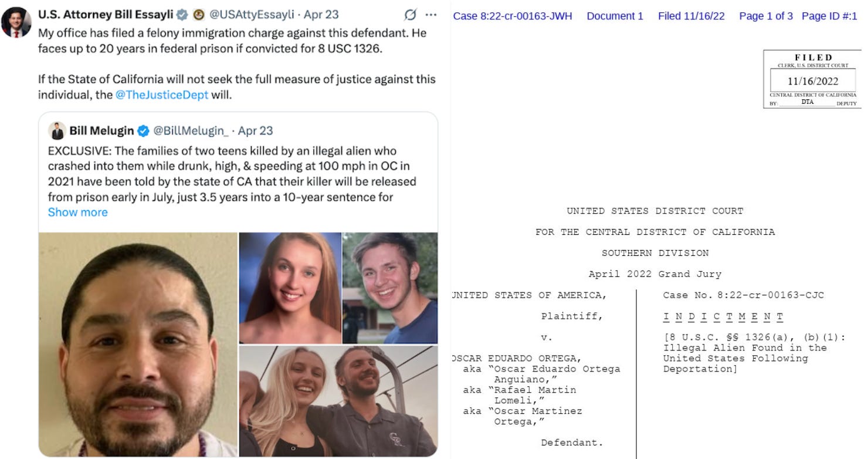Open the @BillMelugin_ handle in quoted tweet
868x459 pixels.
pyautogui.click(x=191, y=131)
